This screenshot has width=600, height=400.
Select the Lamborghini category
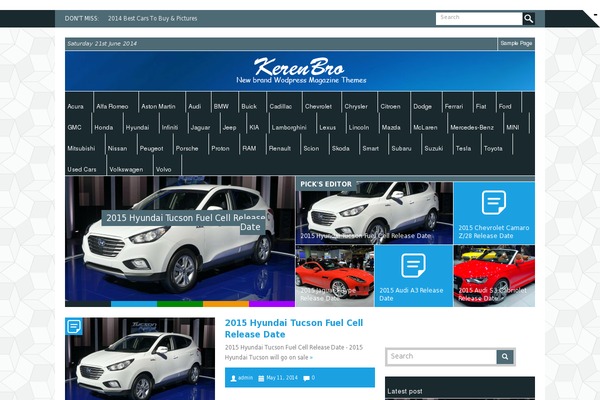point(289,127)
